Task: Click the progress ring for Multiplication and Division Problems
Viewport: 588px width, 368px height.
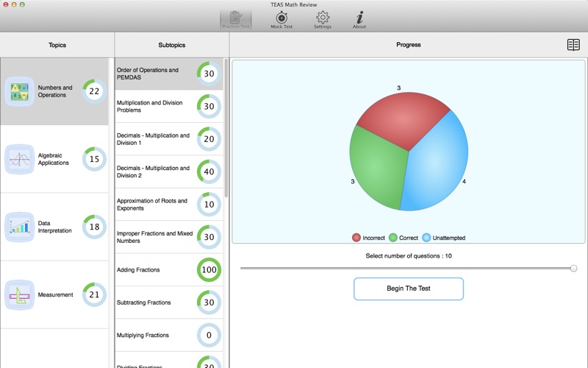Action: [x=209, y=106]
